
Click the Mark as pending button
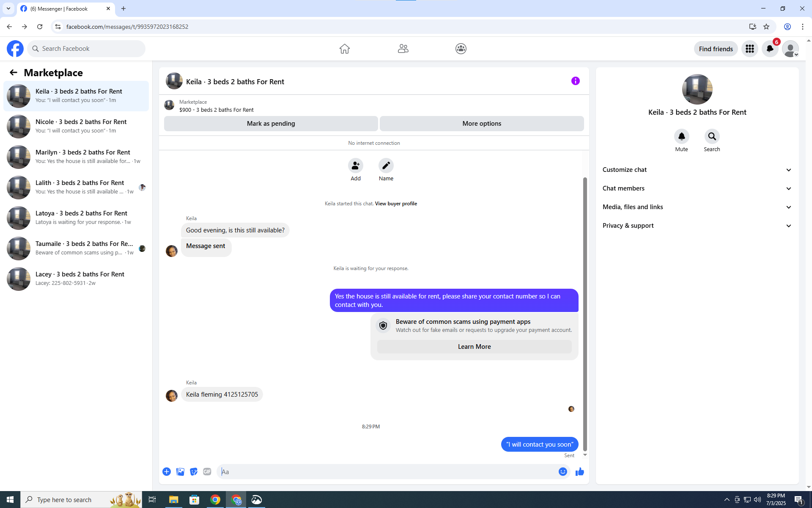tap(271, 124)
